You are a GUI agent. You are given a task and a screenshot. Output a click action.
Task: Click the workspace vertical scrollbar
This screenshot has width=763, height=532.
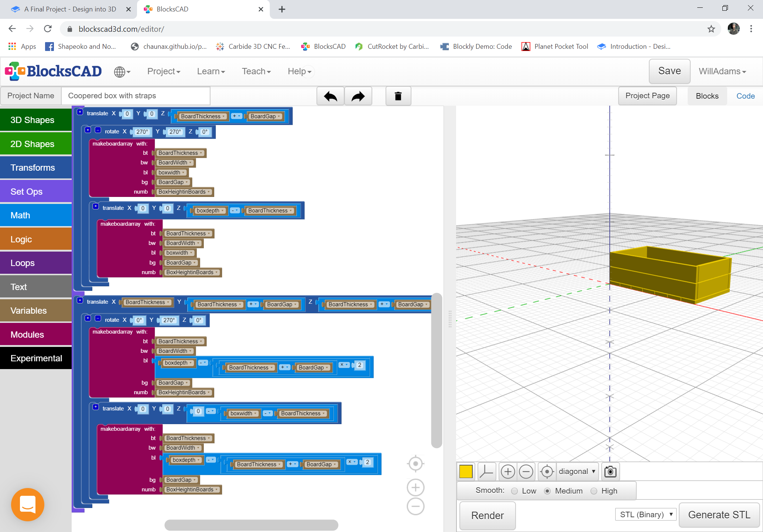(437, 370)
